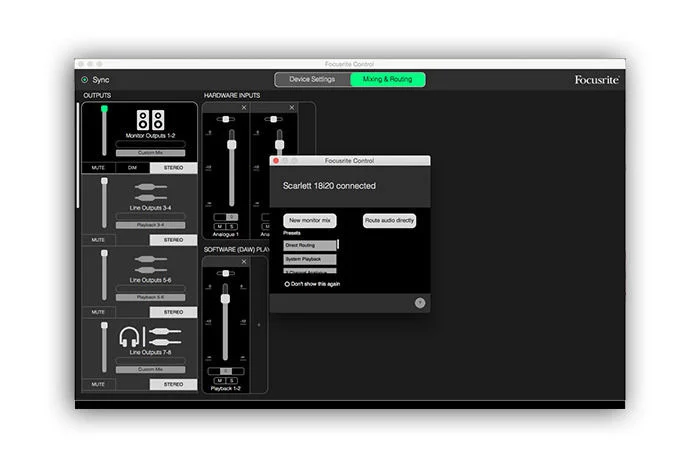The image size is (700, 471).
Task: Choose the System Playback preset
Action: (x=310, y=259)
